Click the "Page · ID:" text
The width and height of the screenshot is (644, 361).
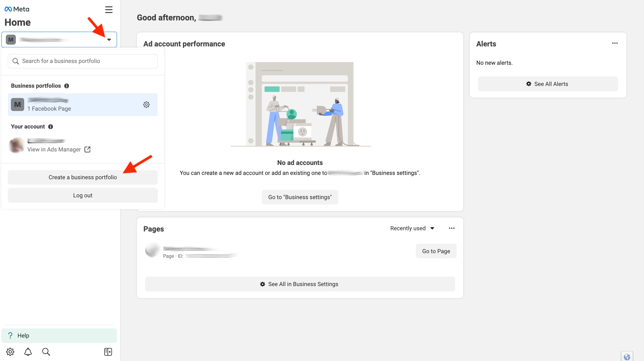(173, 256)
